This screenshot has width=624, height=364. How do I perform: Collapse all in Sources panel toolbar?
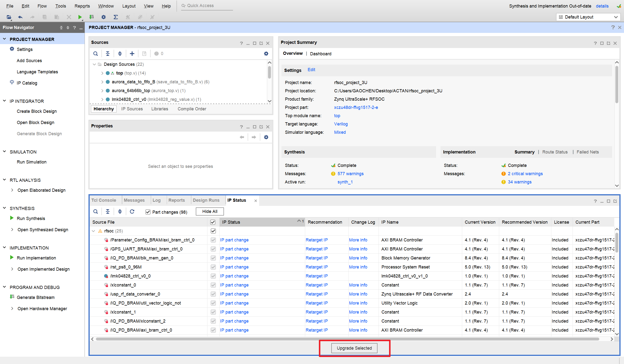coord(108,53)
